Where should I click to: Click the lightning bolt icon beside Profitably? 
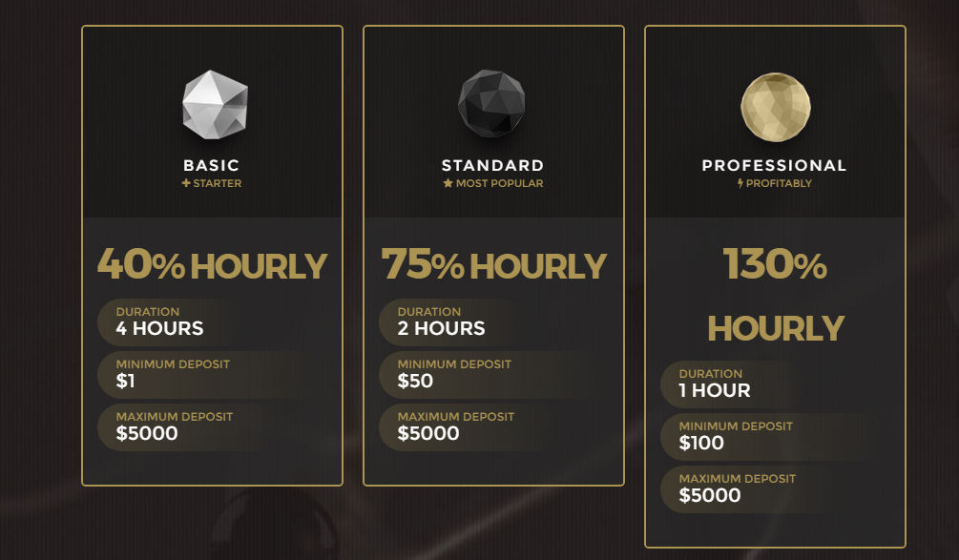(740, 183)
